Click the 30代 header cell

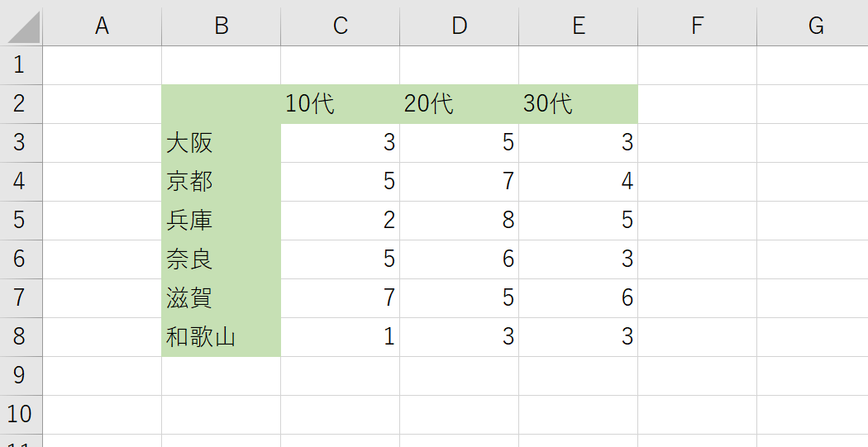[x=579, y=104]
